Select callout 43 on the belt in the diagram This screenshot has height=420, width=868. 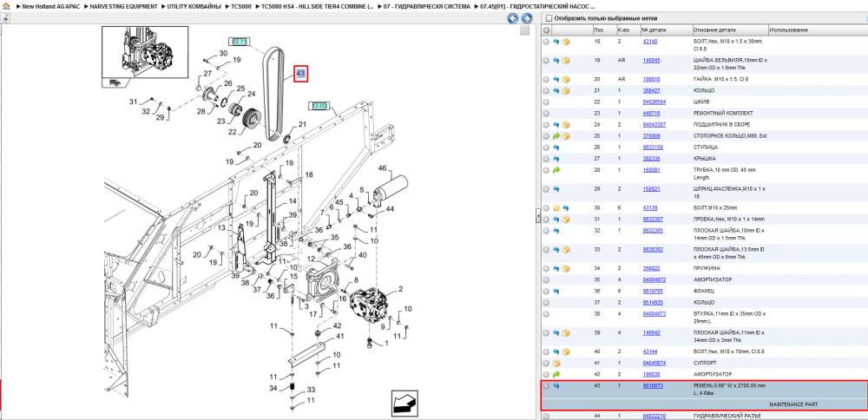point(300,73)
